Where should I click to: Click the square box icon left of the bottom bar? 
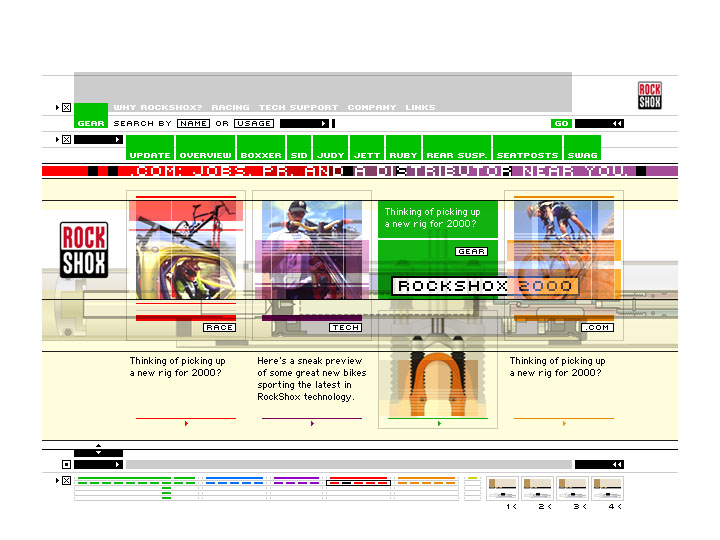pyautogui.click(x=67, y=465)
